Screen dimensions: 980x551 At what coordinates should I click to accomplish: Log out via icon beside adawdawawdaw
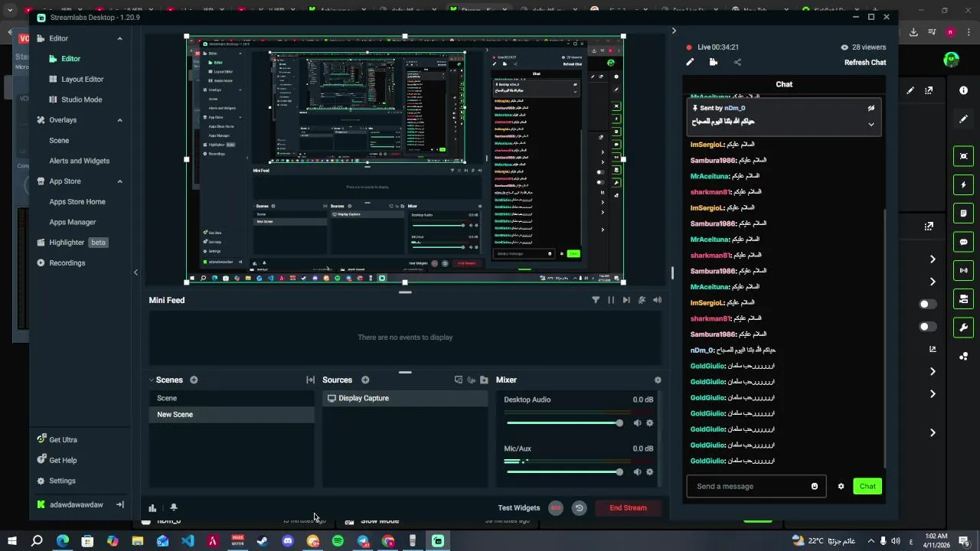119,504
